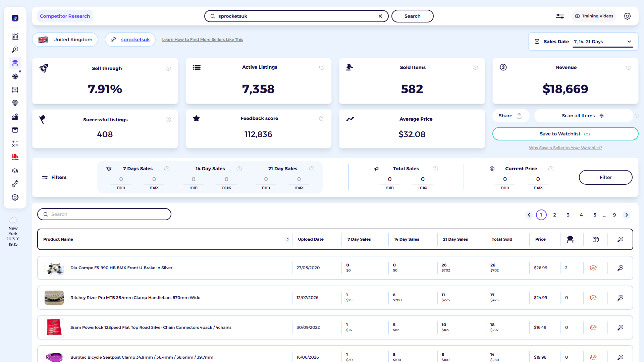Open top-right settings gear icon
The height and width of the screenshot is (362, 644).
(627, 16)
